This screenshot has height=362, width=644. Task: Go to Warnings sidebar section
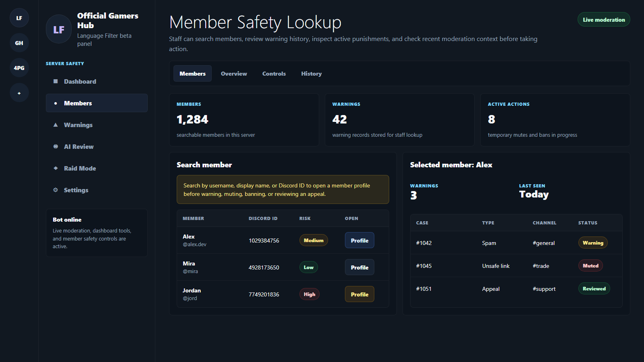click(97, 125)
